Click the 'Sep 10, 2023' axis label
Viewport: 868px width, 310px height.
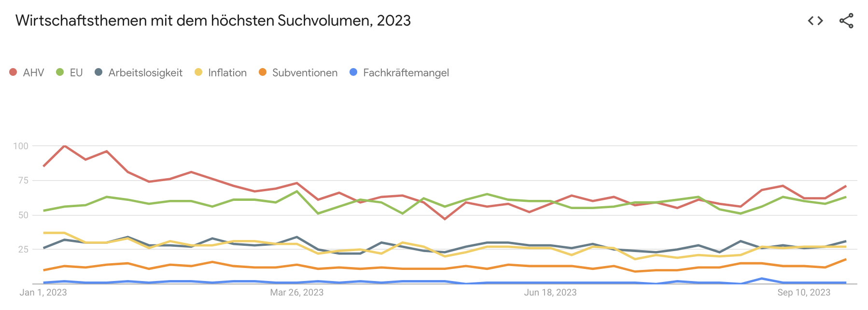pyautogui.click(x=804, y=293)
